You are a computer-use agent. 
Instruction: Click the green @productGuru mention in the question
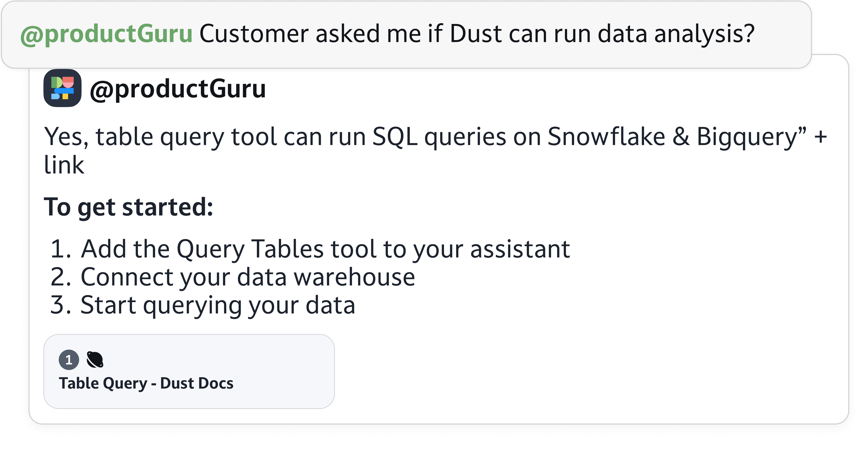coord(106,34)
